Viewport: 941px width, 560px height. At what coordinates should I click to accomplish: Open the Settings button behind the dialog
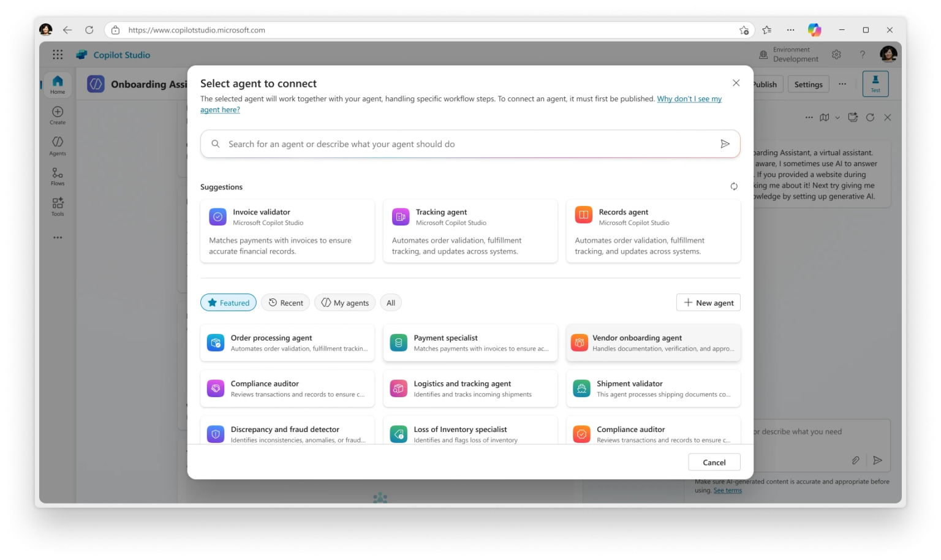coord(808,85)
